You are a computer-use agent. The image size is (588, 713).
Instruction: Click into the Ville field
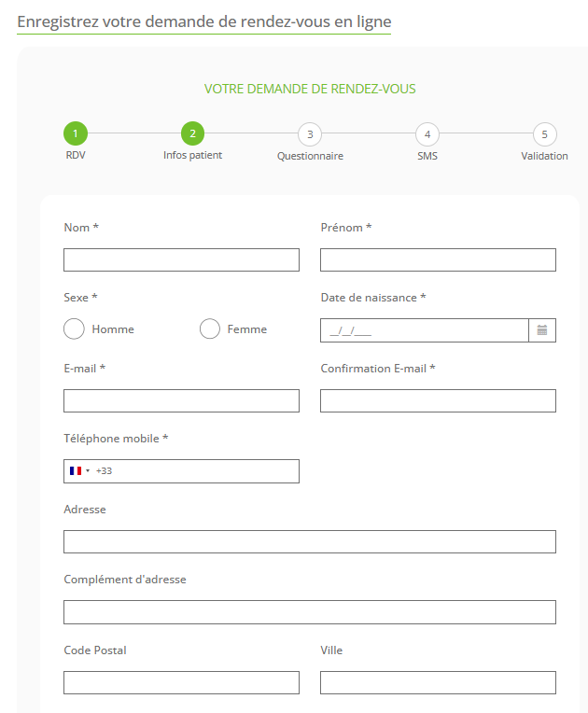438,683
